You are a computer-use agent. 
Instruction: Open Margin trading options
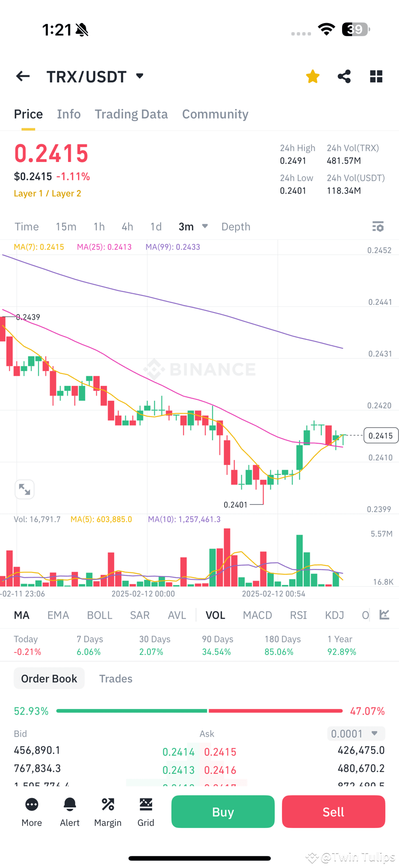coord(107,812)
